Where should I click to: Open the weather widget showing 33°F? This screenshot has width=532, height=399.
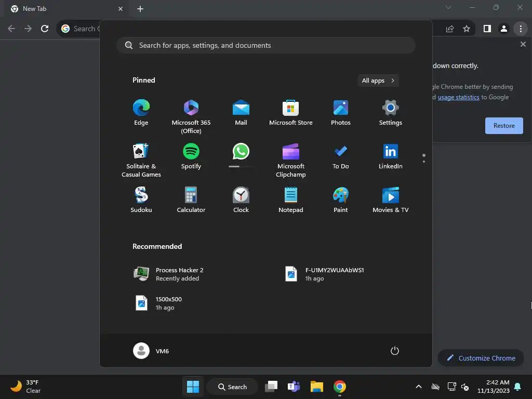tap(26, 387)
